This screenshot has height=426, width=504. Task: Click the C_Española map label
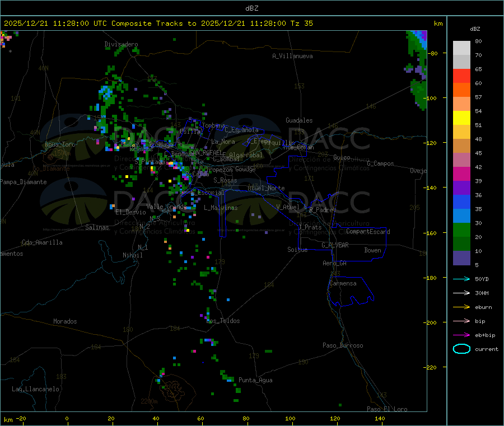pyautogui.click(x=241, y=130)
